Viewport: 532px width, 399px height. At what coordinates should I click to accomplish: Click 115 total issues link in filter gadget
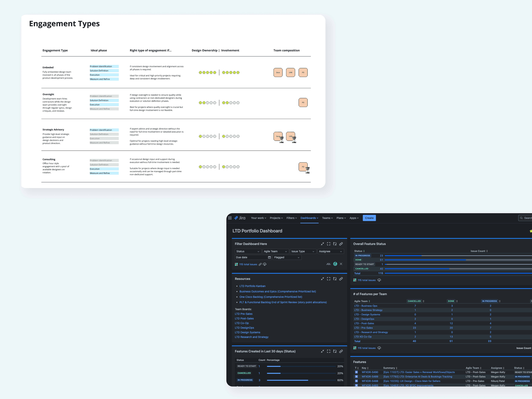click(248, 264)
